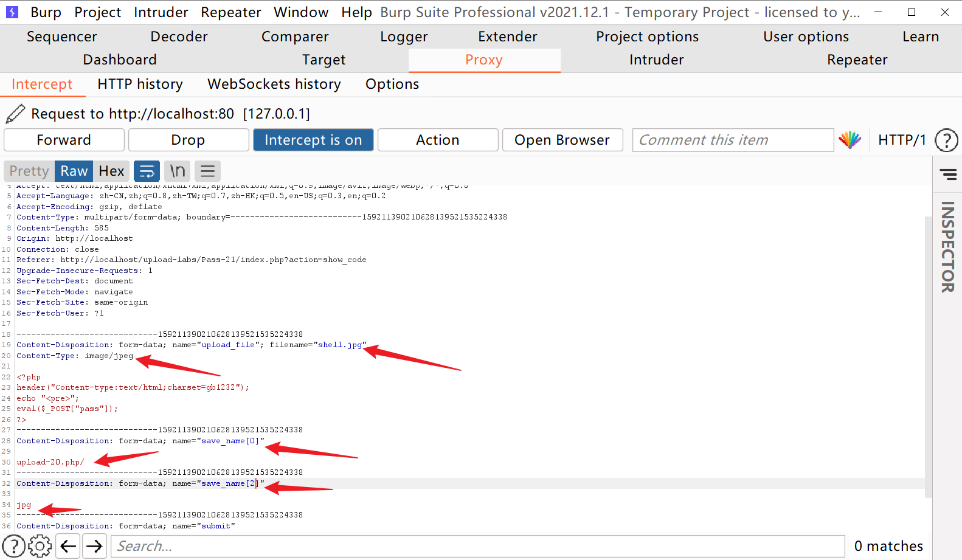Screen dimensions: 962x560
Task: Select the Intercept sub-tab
Action: pyautogui.click(x=42, y=84)
